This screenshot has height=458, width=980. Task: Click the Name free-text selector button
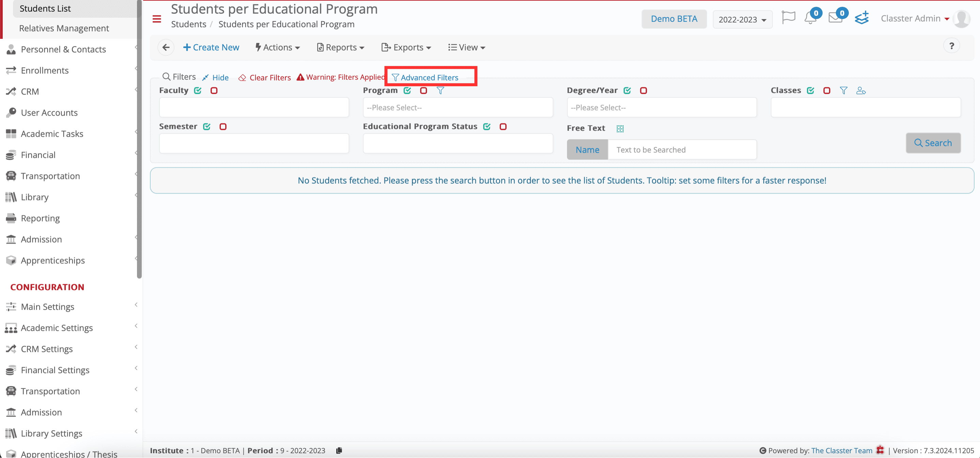click(587, 150)
